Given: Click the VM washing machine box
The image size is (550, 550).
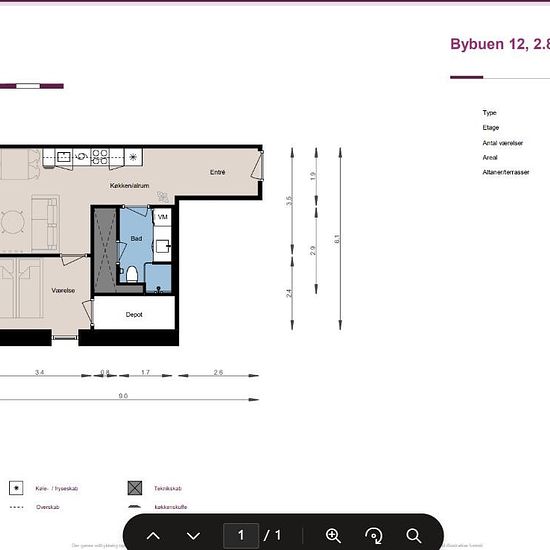Looking at the screenshot, I should coord(162,217).
